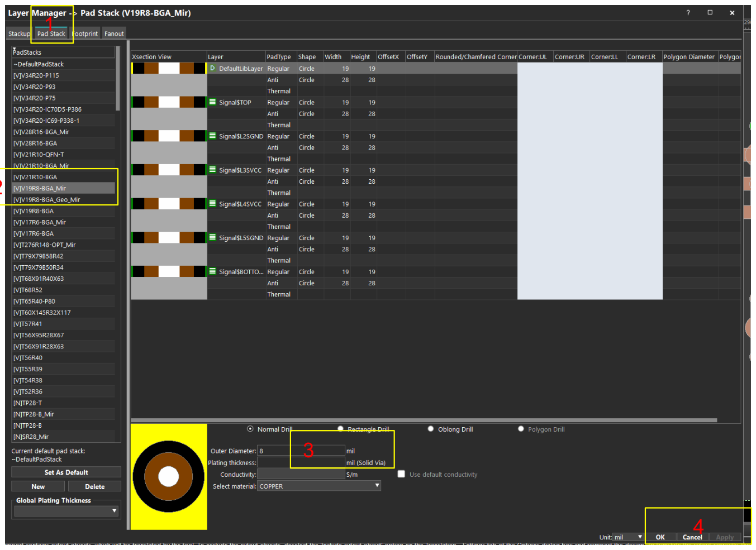The height and width of the screenshot is (550, 756).
Task: Open the Footprint tab
Action: coord(85,34)
